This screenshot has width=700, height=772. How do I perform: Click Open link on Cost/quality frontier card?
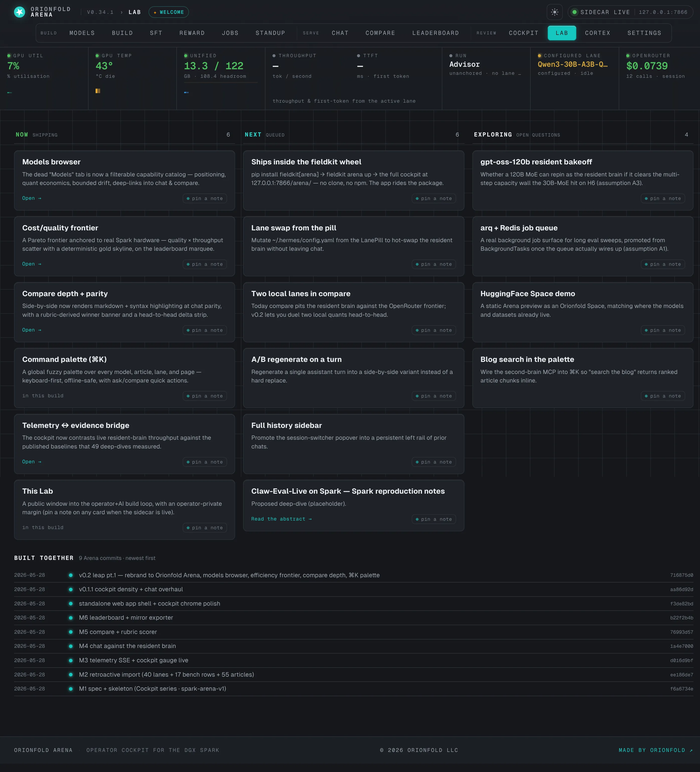tap(32, 264)
